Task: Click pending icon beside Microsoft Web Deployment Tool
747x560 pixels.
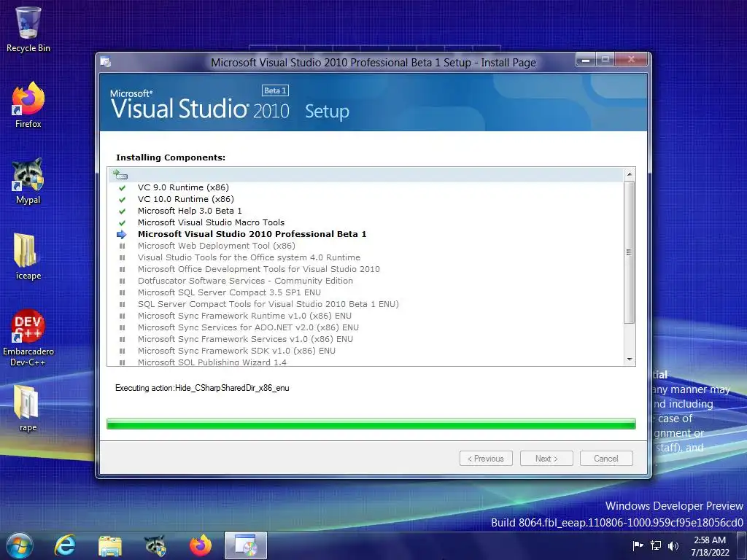Action: pyautogui.click(x=122, y=246)
